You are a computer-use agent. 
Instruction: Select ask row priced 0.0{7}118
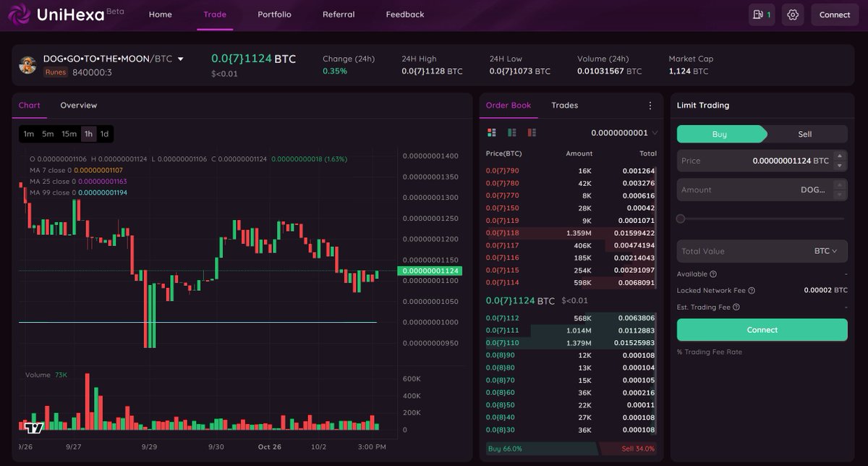571,233
